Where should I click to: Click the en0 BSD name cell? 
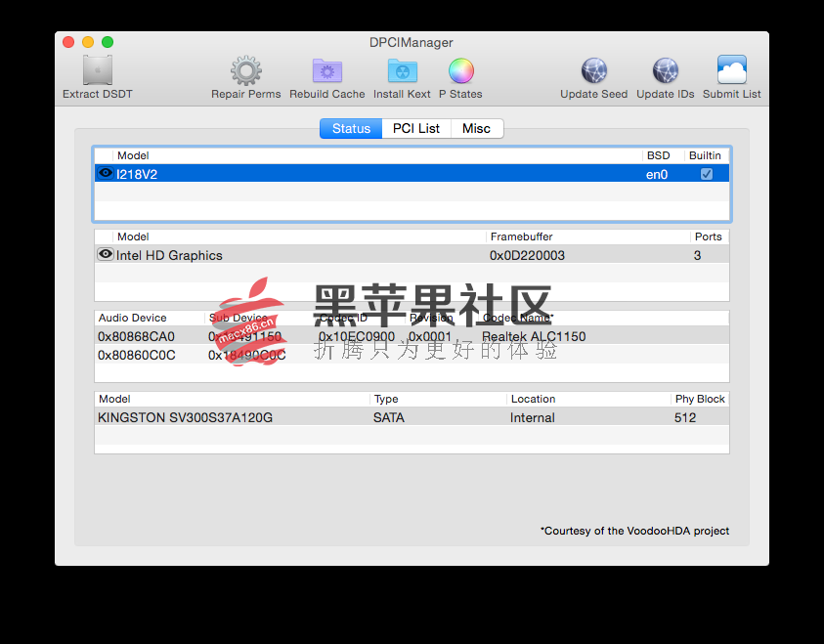pos(657,174)
